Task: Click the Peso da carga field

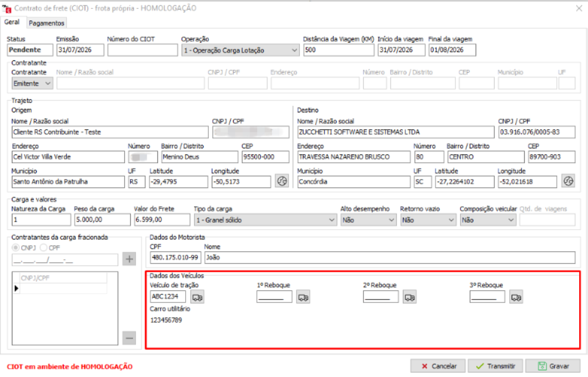Action: (102, 220)
